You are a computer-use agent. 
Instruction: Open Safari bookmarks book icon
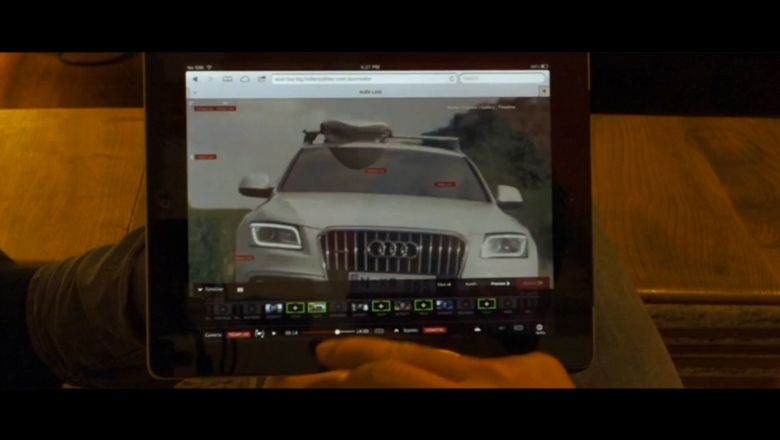(x=227, y=79)
